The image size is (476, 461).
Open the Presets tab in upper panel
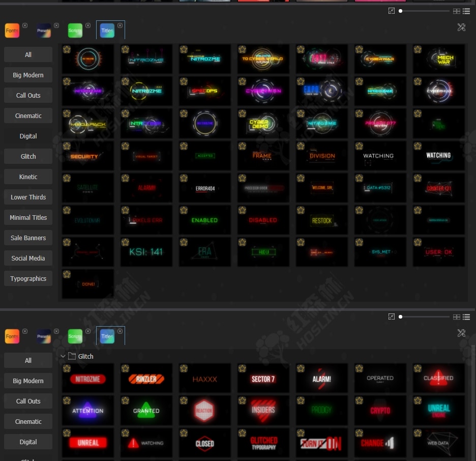tap(44, 31)
